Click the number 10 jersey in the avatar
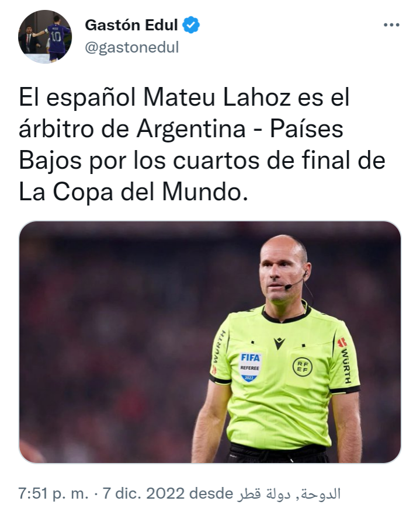420x515 pixels. [56, 37]
